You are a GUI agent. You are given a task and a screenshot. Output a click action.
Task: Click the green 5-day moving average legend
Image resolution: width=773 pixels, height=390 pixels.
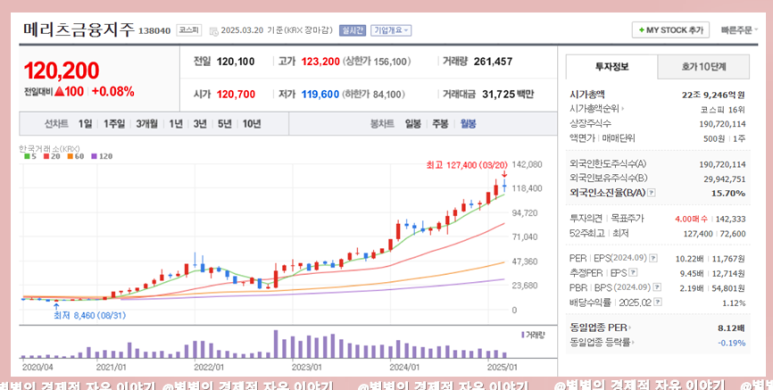click(30, 156)
